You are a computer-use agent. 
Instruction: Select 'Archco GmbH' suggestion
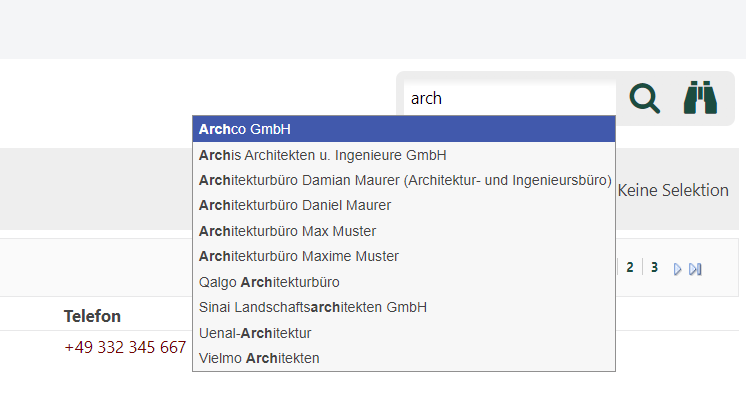pyautogui.click(x=245, y=129)
